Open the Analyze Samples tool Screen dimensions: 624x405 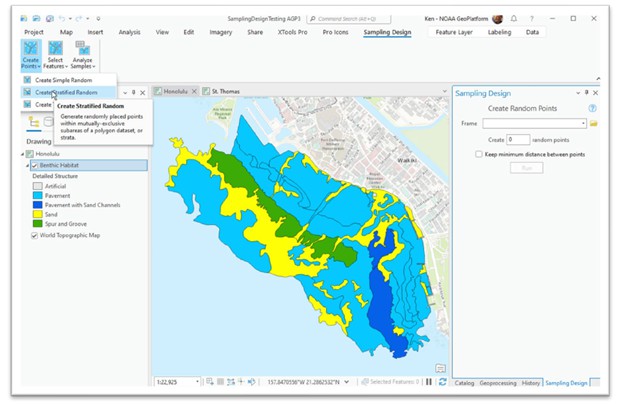pos(82,56)
